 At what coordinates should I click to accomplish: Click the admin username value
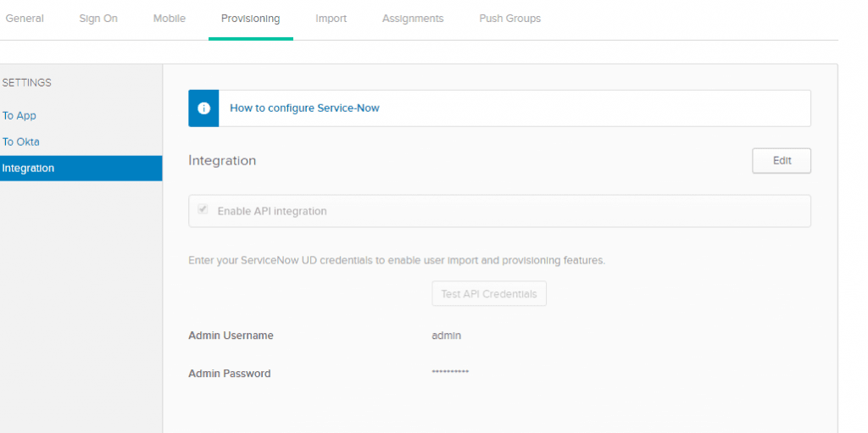click(x=446, y=335)
